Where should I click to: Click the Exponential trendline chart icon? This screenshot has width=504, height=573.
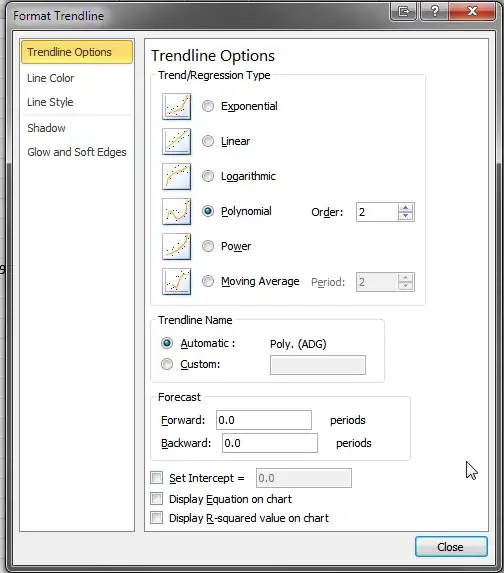[177, 106]
